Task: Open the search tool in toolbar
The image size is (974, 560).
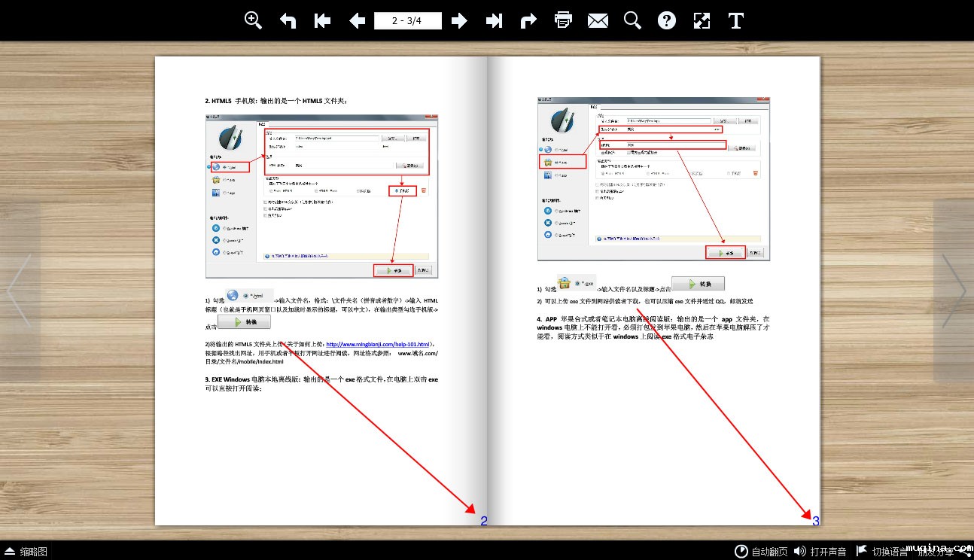Action: click(x=632, y=20)
